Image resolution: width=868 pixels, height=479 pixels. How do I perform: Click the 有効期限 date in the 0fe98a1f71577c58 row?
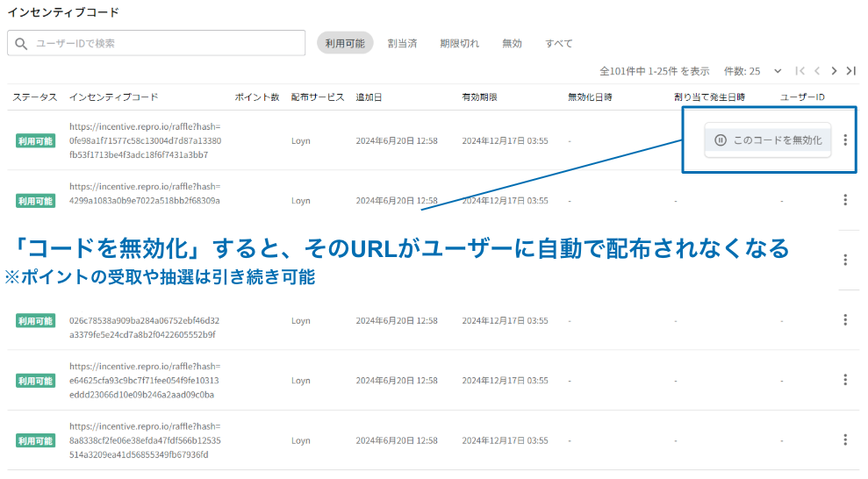click(x=505, y=141)
